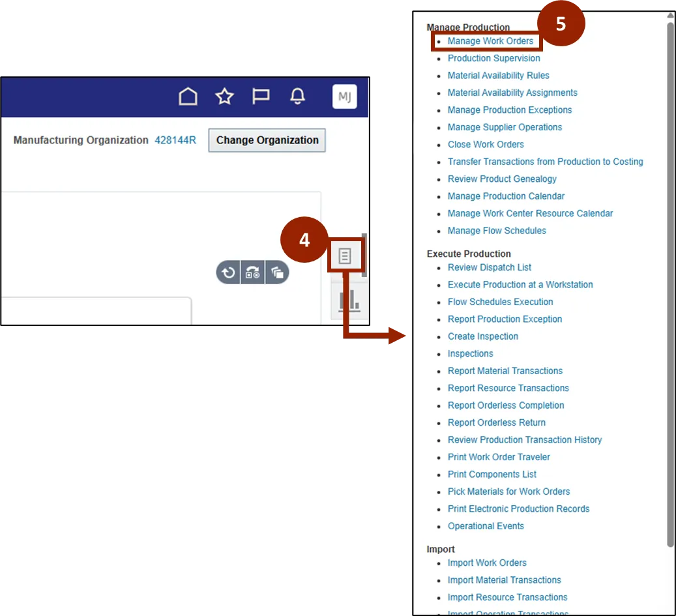676x616 pixels.
Task: Open Review Production Transaction History
Action: [525, 440]
